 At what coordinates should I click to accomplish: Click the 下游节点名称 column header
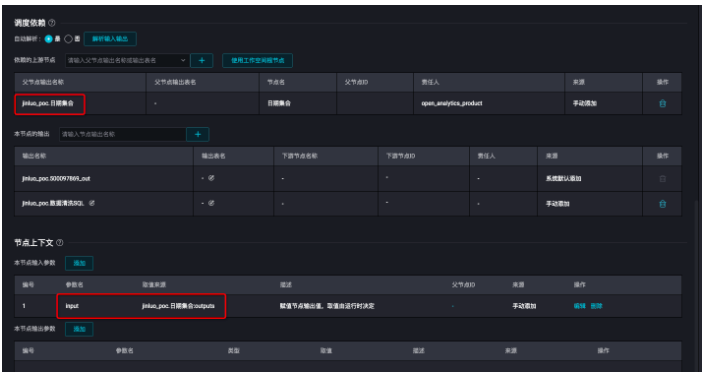[299, 156]
